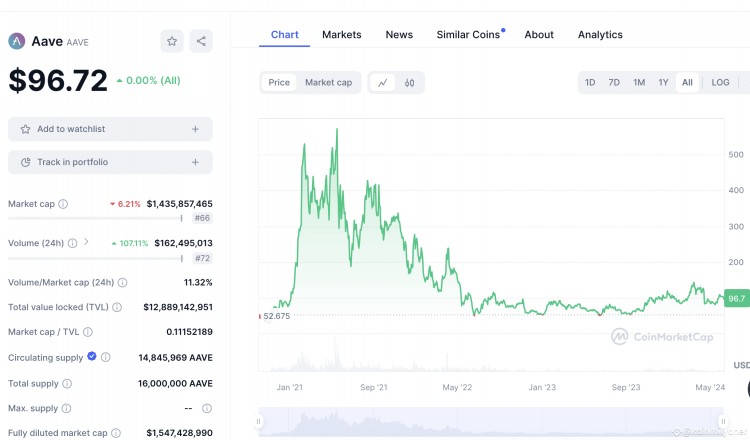Toggle chart to Price view

coord(279,82)
